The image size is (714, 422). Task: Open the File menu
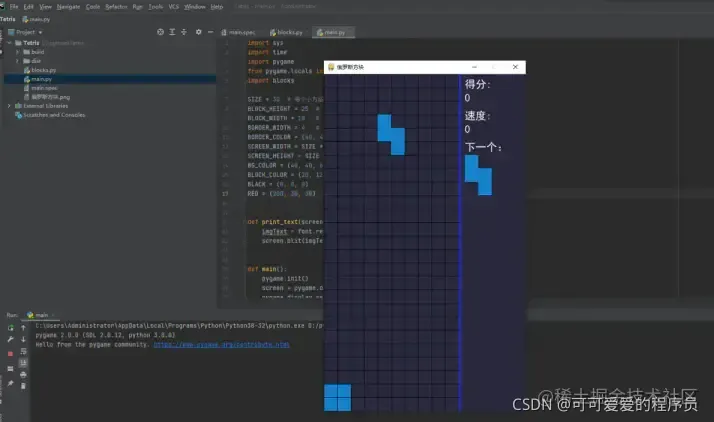pos(14,7)
